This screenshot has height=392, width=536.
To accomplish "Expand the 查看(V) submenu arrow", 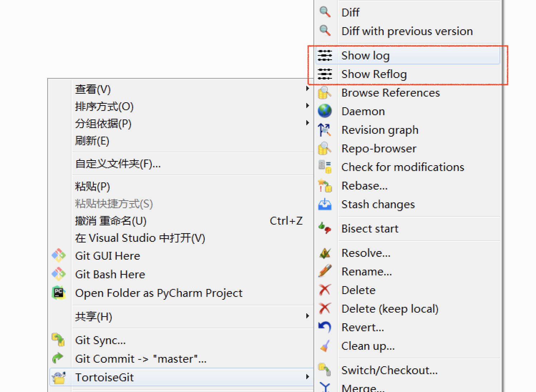I will [307, 88].
